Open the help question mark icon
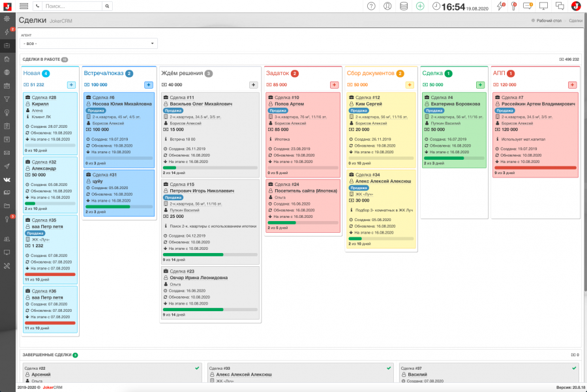Screen dimensions: 587x392 [371, 6]
